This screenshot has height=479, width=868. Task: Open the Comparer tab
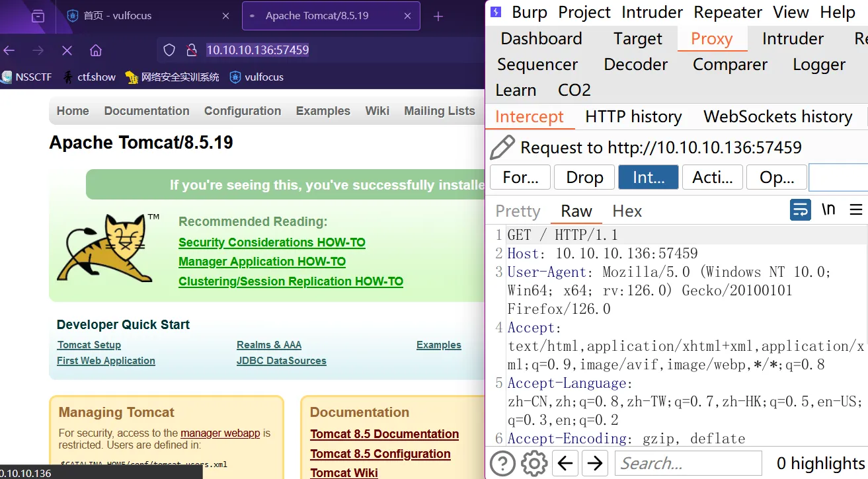pyautogui.click(x=730, y=65)
